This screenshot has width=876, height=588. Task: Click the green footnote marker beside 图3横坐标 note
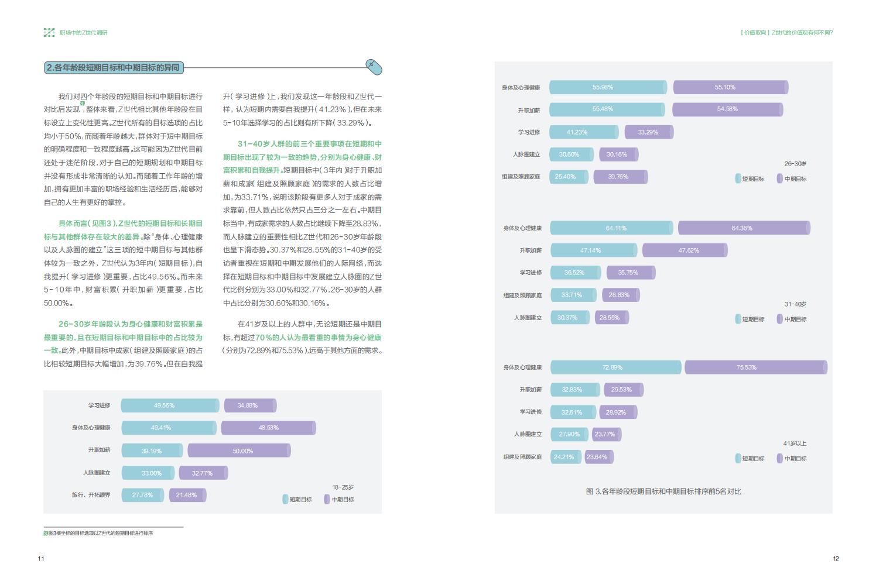[46, 533]
